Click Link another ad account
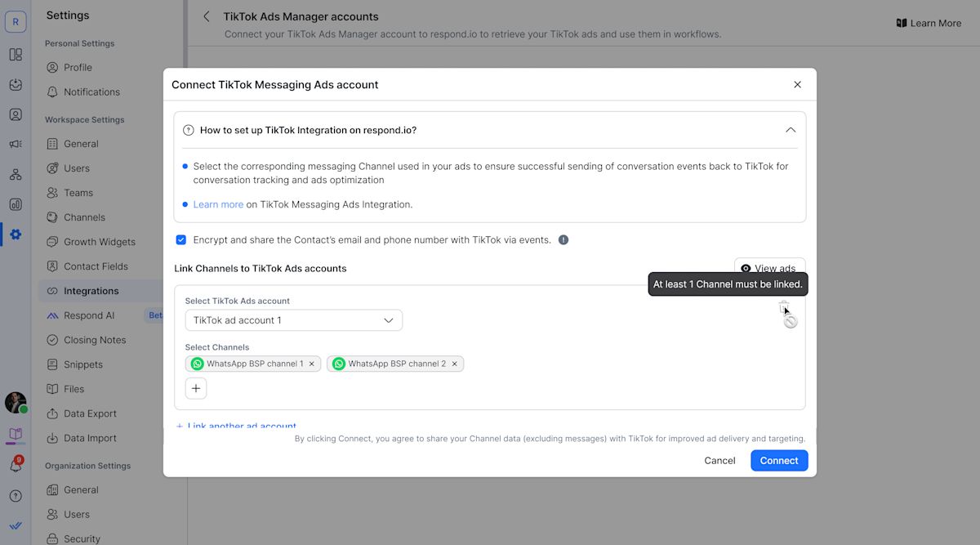The width and height of the screenshot is (980, 545). pos(237,426)
